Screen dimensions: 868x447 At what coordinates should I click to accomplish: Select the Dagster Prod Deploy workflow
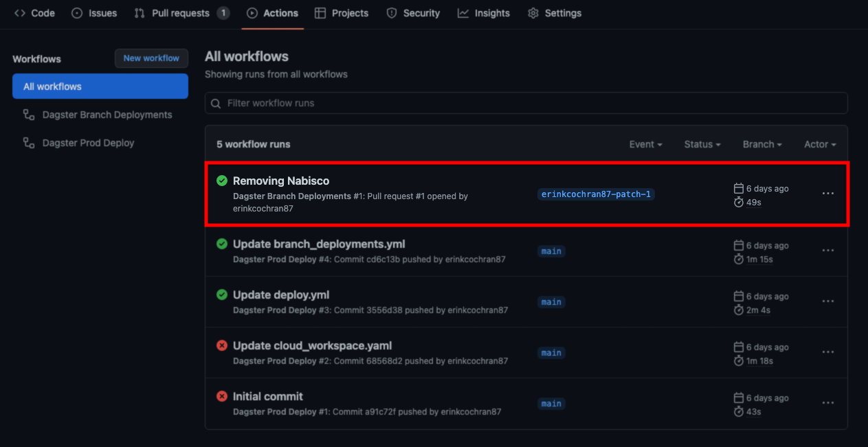pyautogui.click(x=87, y=143)
